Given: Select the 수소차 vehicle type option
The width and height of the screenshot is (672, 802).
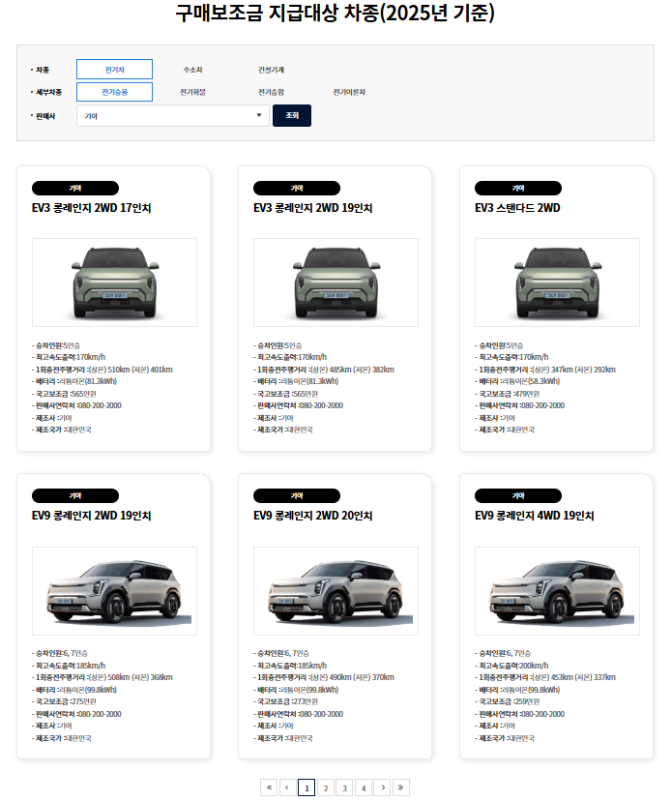Looking at the screenshot, I should point(192,70).
